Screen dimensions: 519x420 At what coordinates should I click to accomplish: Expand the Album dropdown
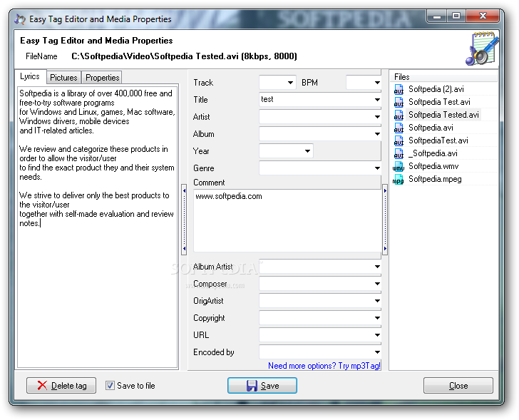377,134
